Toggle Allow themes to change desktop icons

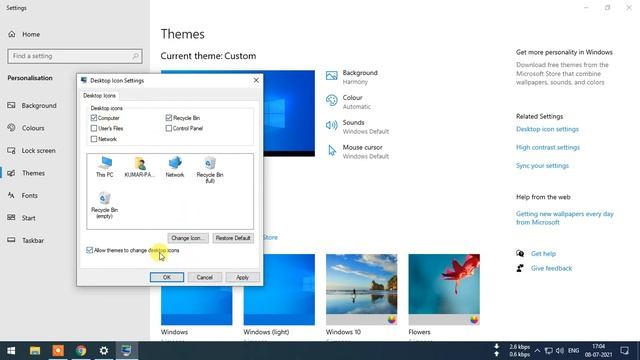pyautogui.click(x=90, y=250)
